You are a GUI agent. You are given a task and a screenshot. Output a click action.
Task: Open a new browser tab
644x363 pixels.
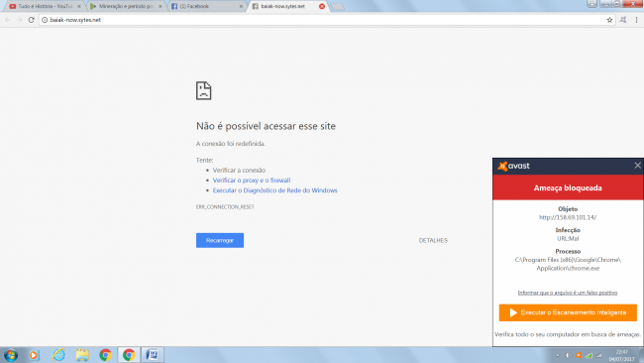pos(337,7)
